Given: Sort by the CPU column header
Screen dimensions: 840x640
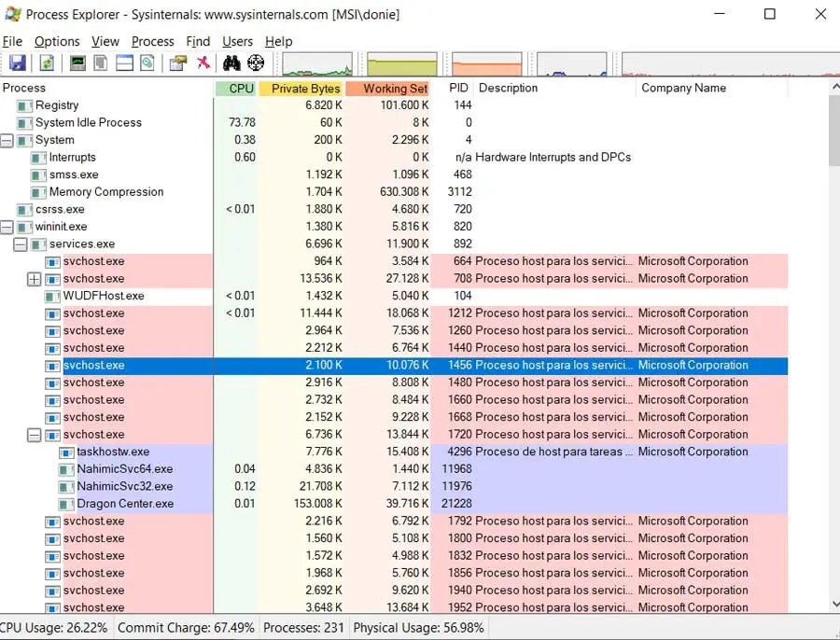Looking at the screenshot, I should click(236, 89).
